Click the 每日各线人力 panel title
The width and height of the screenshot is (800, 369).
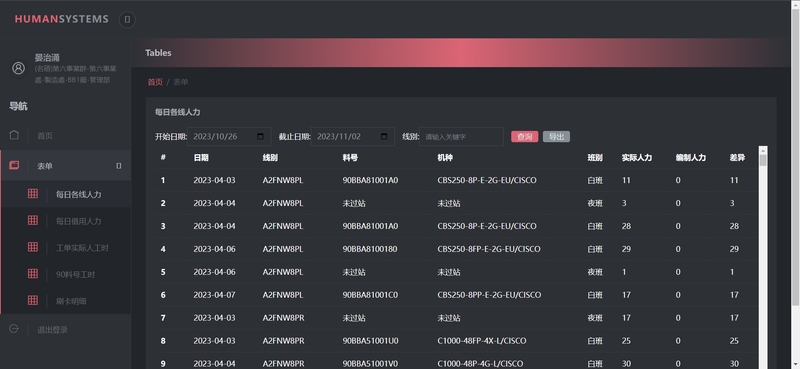(x=178, y=112)
